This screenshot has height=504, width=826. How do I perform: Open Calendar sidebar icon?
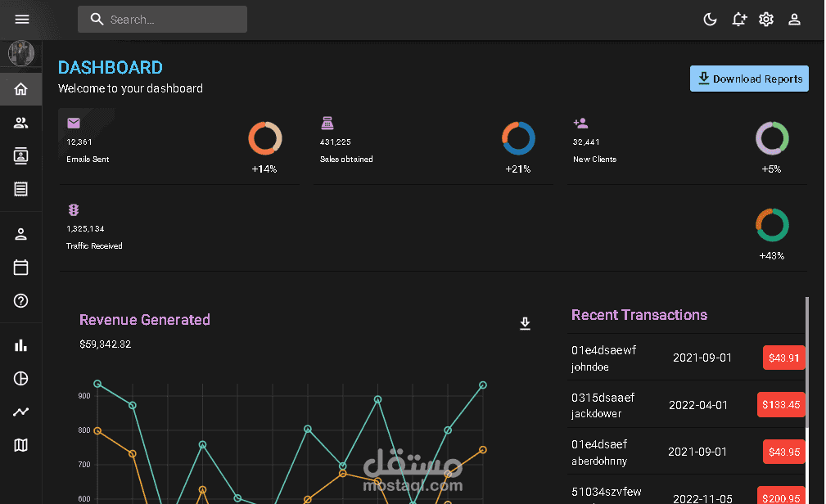coord(21,267)
